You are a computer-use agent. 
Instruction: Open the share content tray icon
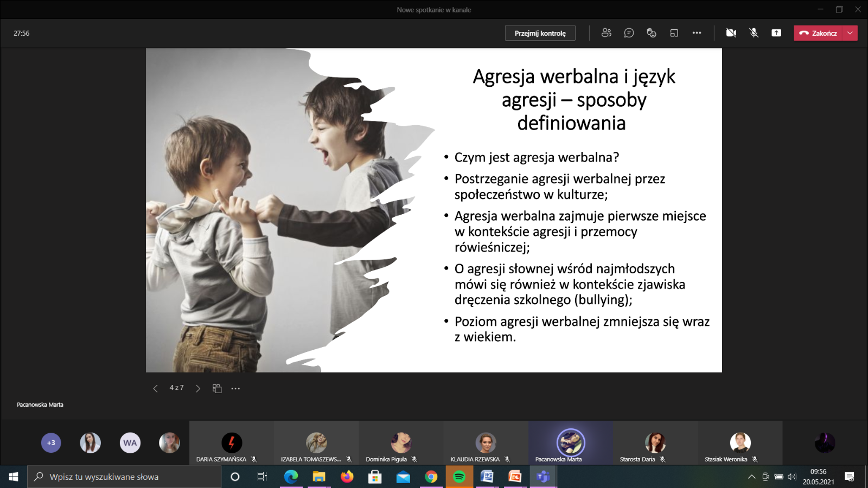[776, 33]
